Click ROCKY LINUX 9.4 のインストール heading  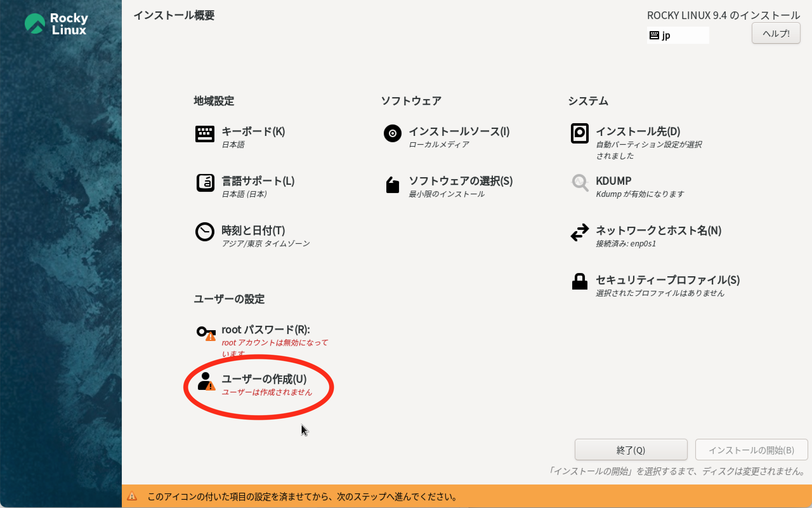pos(724,16)
